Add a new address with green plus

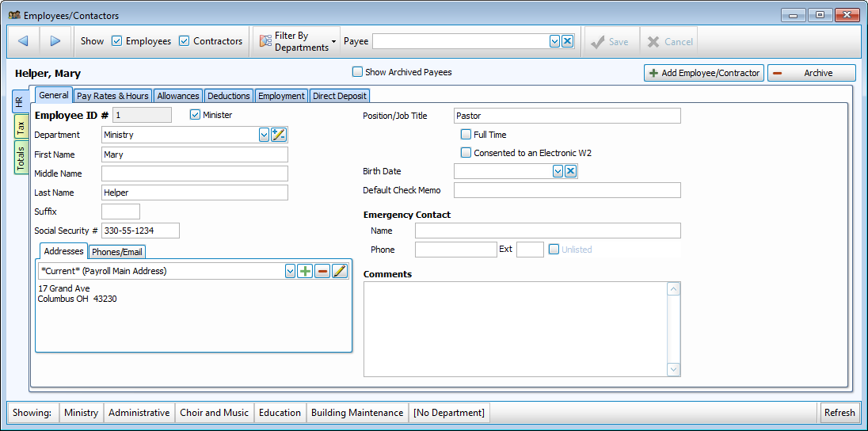click(305, 271)
